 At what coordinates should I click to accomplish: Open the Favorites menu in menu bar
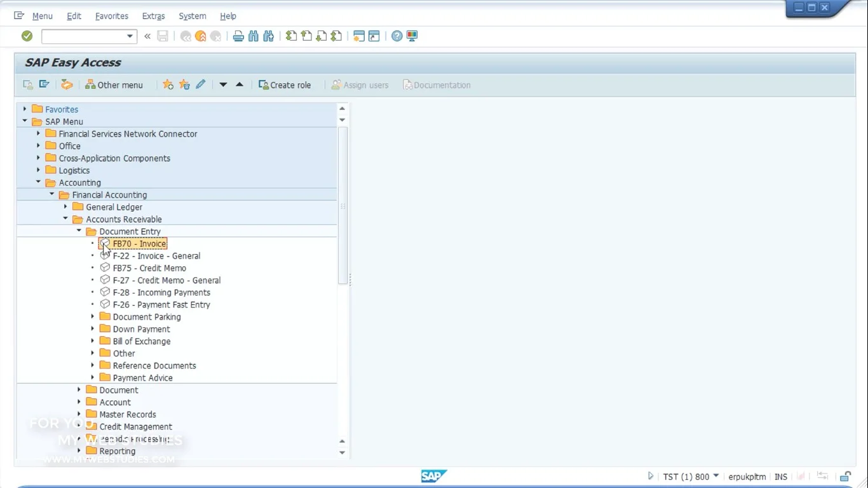point(111,16)
